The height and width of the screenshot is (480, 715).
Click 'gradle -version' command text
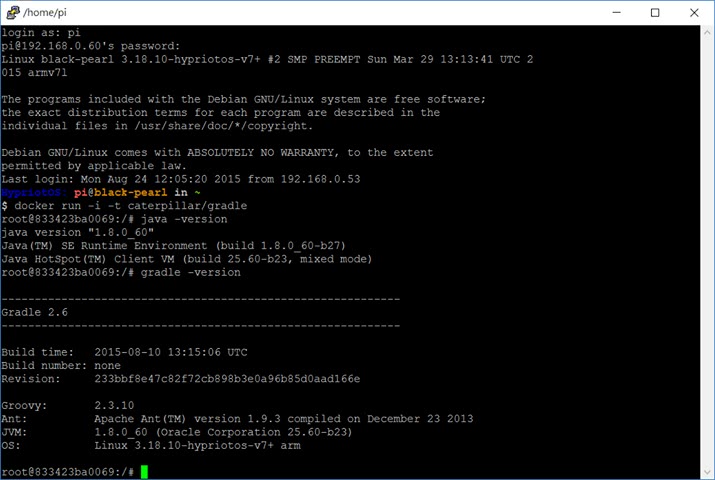tap(191, 272)
